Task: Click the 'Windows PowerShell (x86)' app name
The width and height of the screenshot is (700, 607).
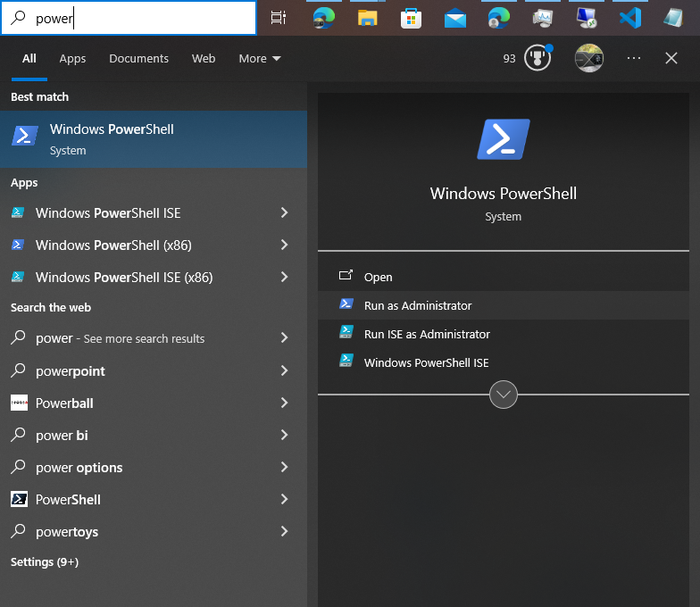Action: tap(113, 245)
